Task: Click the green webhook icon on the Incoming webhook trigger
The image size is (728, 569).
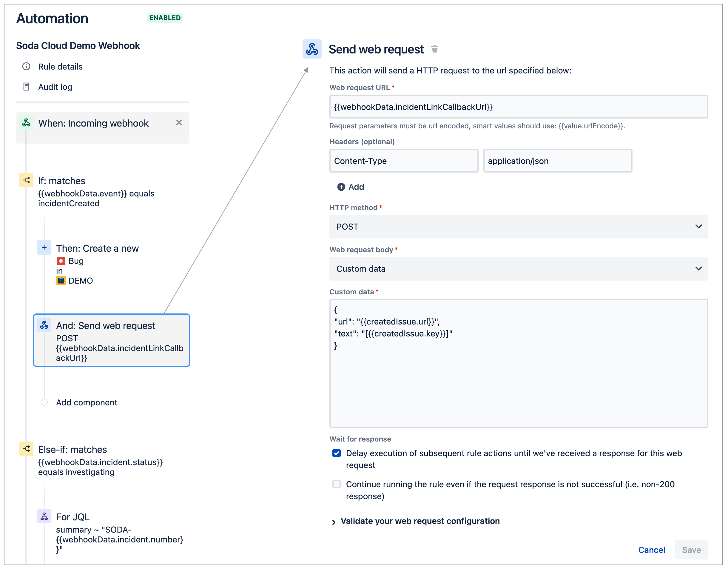Action: coord(26,123)
